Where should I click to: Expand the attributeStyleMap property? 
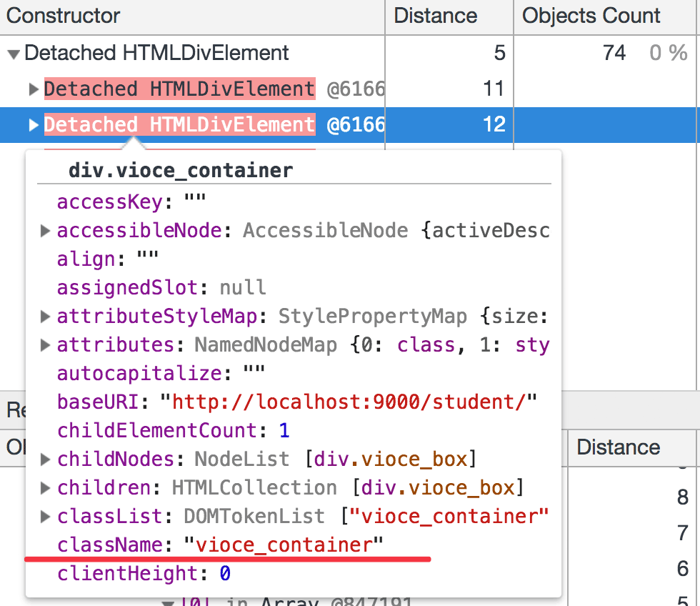[x=45, y=316]
